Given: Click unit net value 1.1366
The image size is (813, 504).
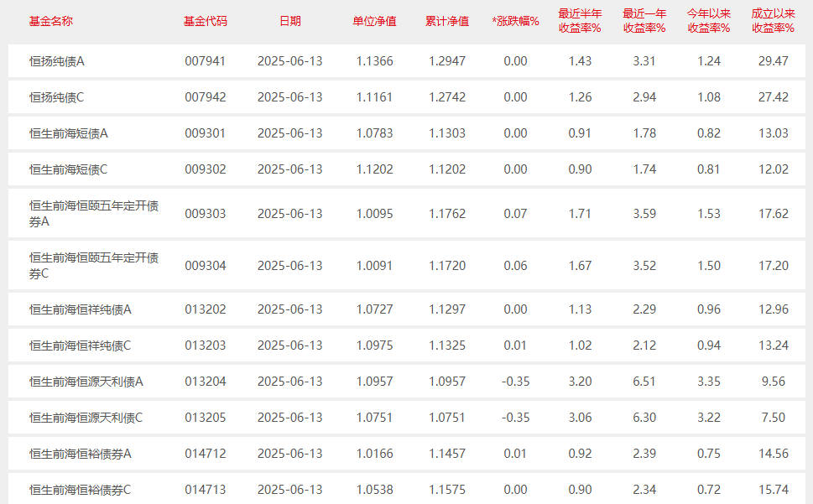Looking at the screenshot, I should (x=374, y=61).
